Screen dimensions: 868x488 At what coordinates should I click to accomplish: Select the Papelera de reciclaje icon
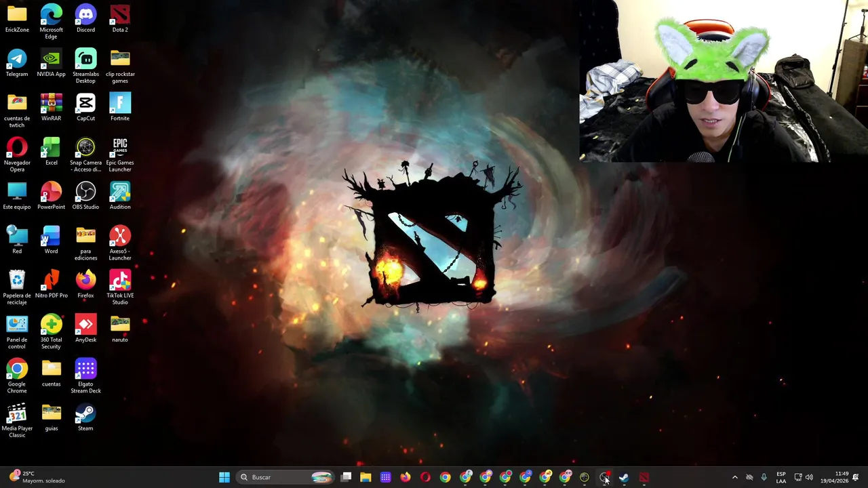(x=17, y=287)
